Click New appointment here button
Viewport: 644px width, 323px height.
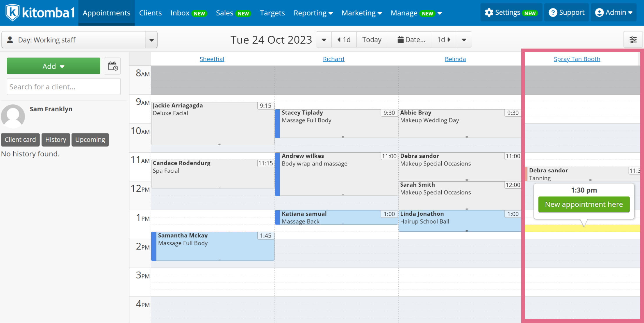[x=584, y=204]
